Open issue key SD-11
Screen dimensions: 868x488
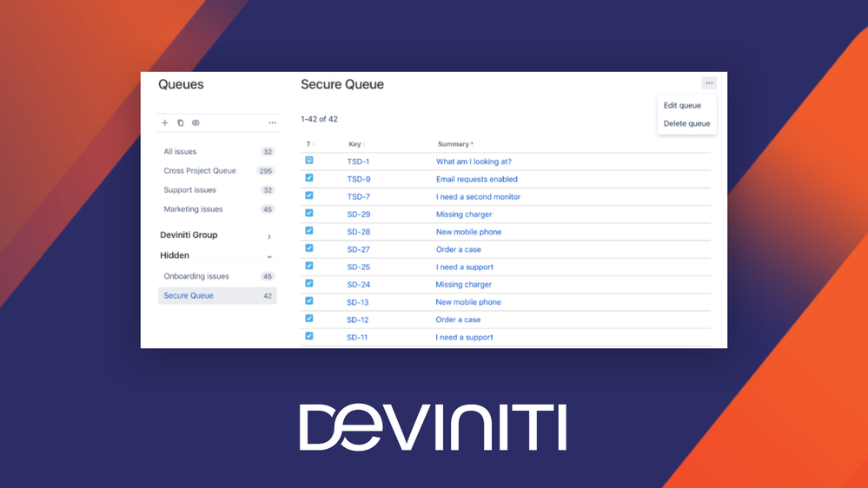[x=357, y=337]
